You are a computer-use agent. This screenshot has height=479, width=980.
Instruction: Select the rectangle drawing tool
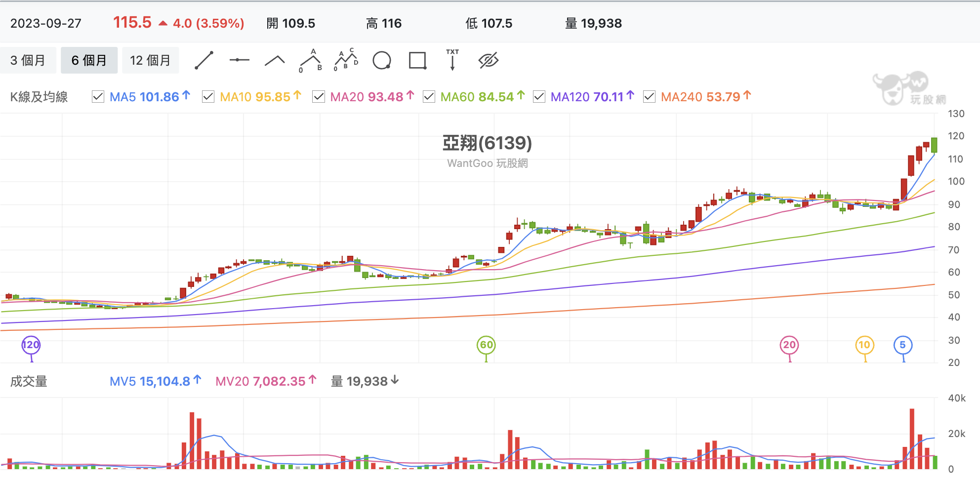click(x=417, y=60)
